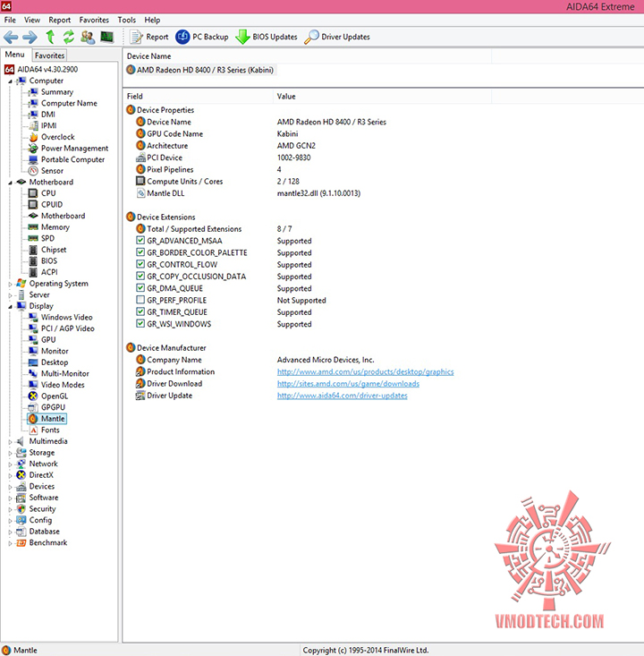Click the PC Backup toolbar button
644x656 pixels.
click(x=202, y=37)
